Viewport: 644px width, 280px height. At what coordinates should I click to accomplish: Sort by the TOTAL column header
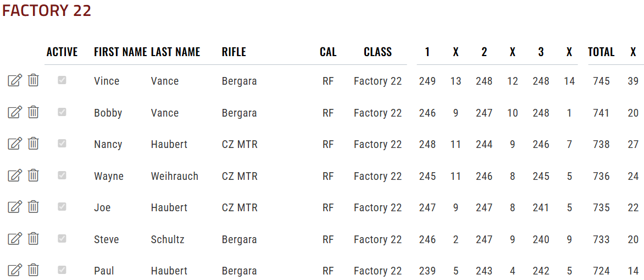click(x=601, y=52)
